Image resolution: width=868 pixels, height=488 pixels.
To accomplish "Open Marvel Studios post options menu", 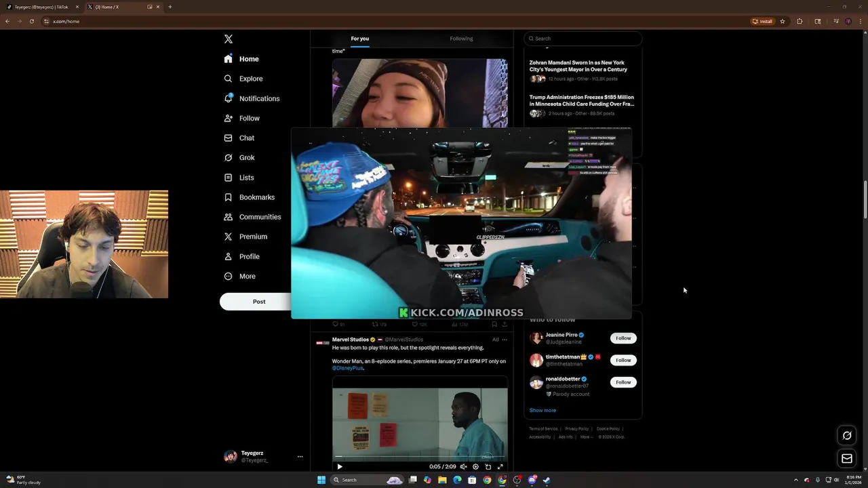I will point(505,340).
